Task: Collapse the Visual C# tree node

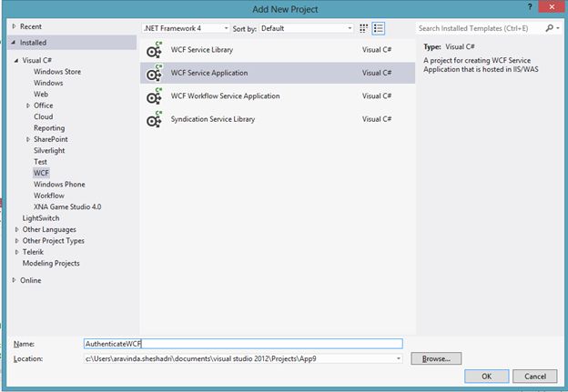Action: [16, 60]
